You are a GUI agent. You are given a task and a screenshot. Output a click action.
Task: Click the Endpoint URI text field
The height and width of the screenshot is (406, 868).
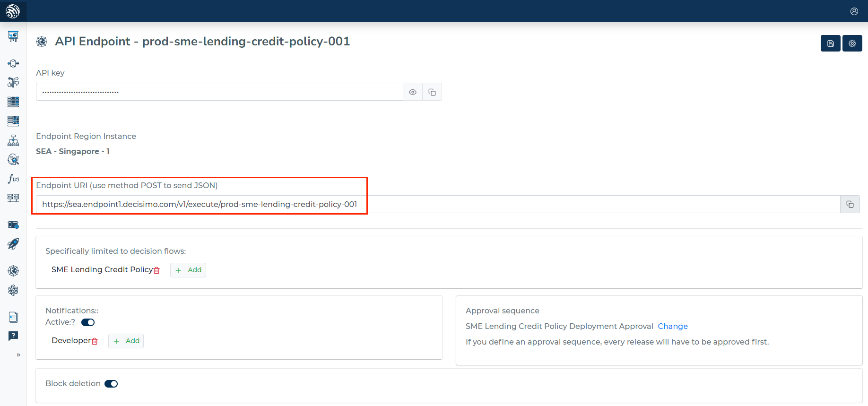438,204
